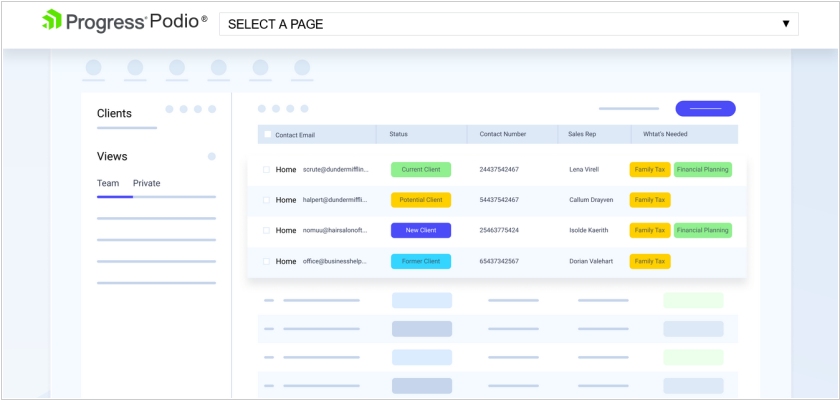Click the Potential Client status badge
The height and width of the screenshot is (400, 840).
pyautogui.click(x=421, y=200)
